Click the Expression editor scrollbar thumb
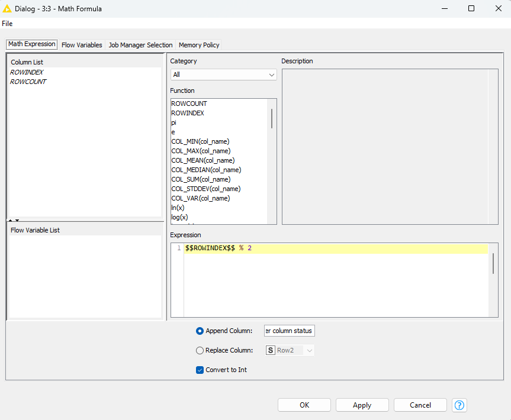Screen dimensions: 511x420 coord(493,263)
